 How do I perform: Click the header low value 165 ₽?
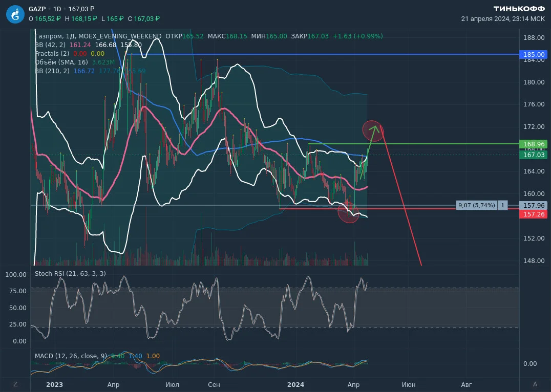click(115, 18)
